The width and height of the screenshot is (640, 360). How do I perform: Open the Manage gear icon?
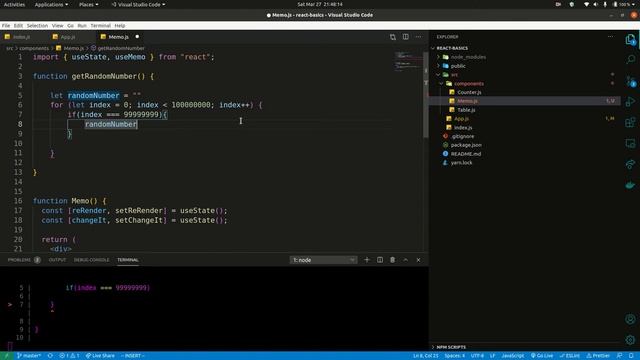point(630,340)
